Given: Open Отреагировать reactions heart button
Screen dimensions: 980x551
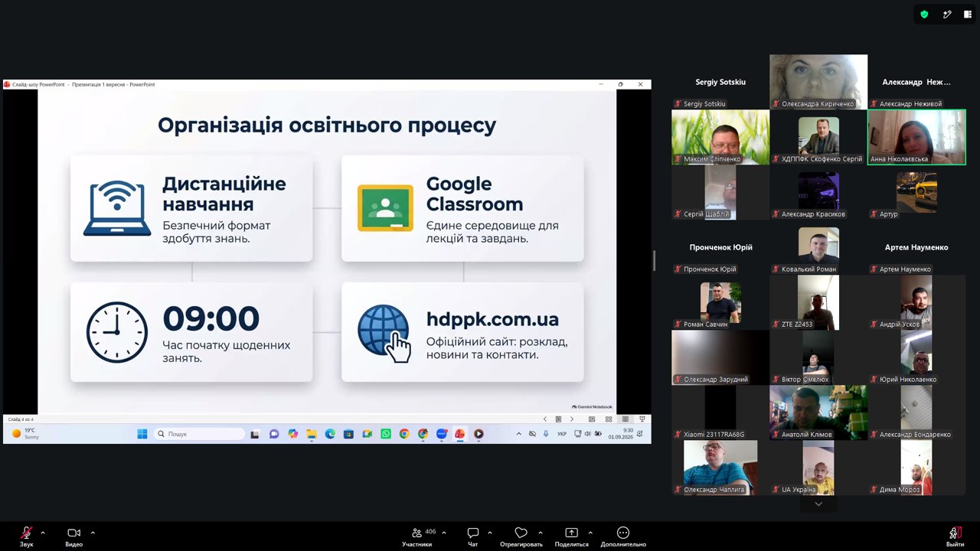Looking at the screenshot, I should 521,536.
